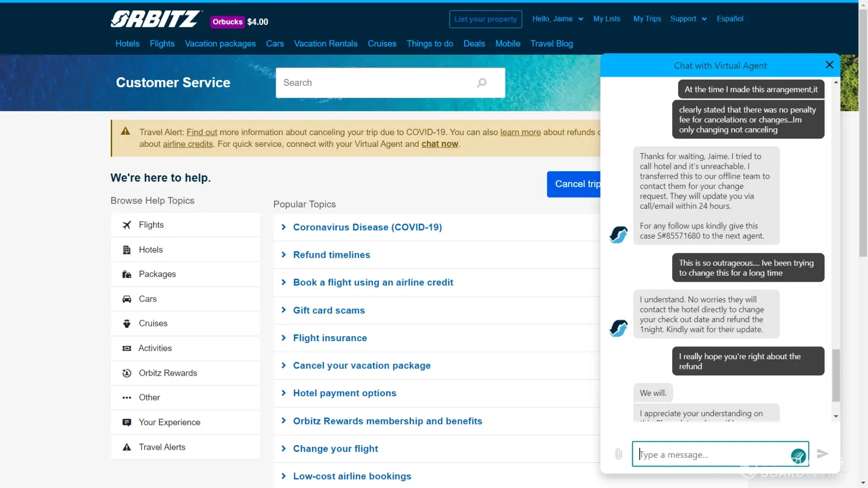
Task: Open Flights help topic with airplane icon
Action: (x=151, y=225)
